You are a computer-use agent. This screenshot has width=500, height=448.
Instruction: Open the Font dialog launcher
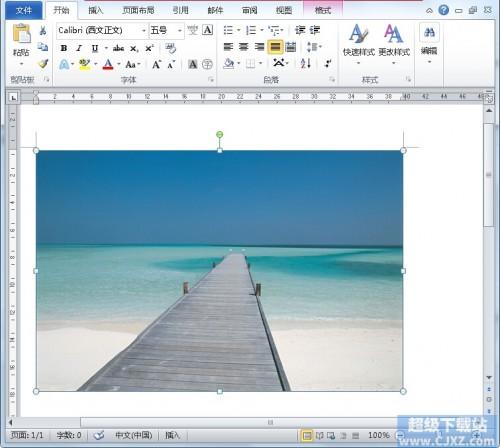point(211,79)
